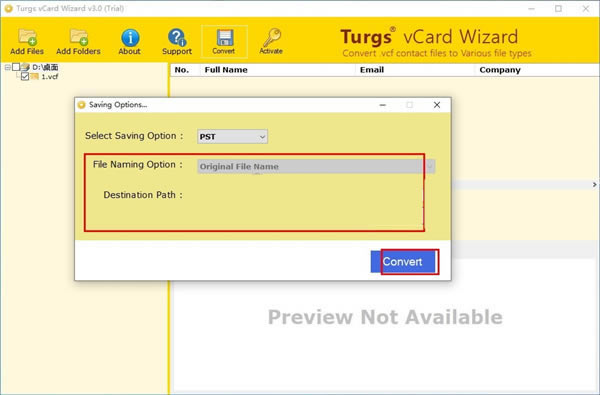Click the horizontal scrollbar right arrow
Viewport: 600px width, 395px height.
pos(595,185)
